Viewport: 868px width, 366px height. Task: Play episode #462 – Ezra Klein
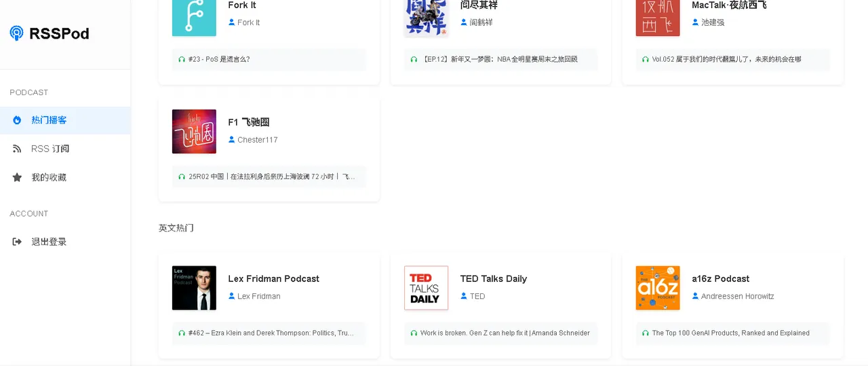pyautogui.click(x=269, y=333)
